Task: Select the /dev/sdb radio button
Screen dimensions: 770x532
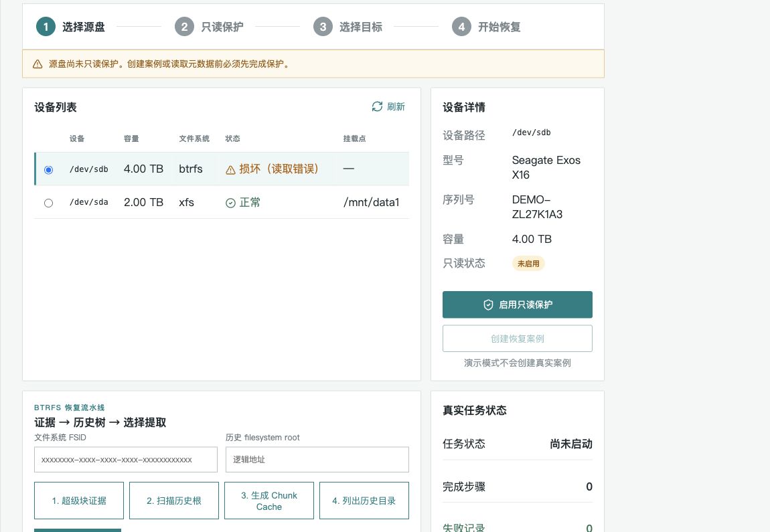Action: [48, 170]
